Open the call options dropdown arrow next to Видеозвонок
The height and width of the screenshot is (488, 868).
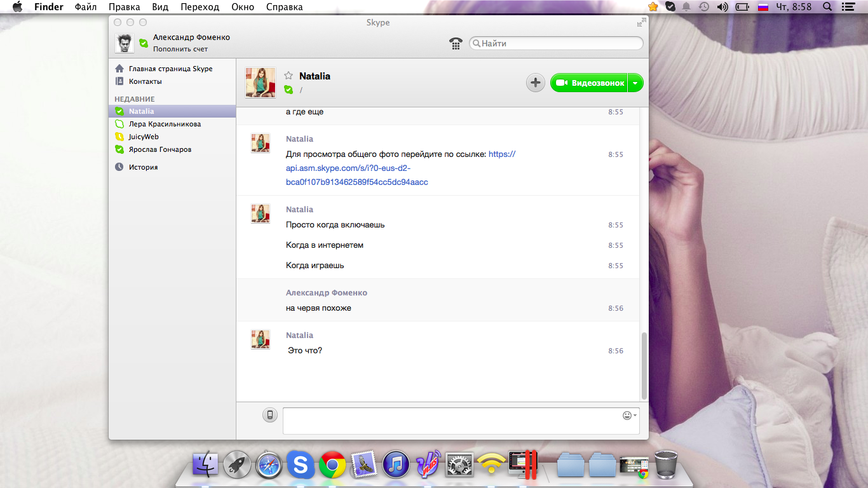[x=635, y=83]
